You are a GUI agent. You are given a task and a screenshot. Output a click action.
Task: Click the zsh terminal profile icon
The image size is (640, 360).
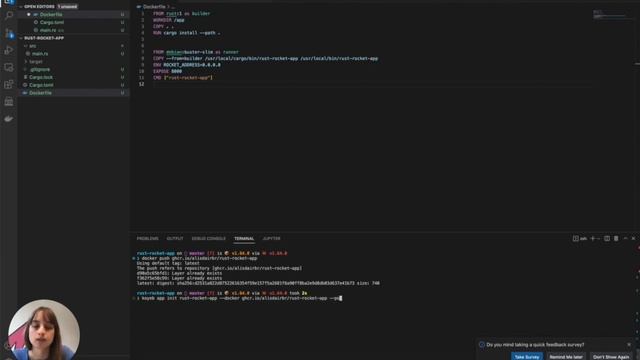point(575,238)
